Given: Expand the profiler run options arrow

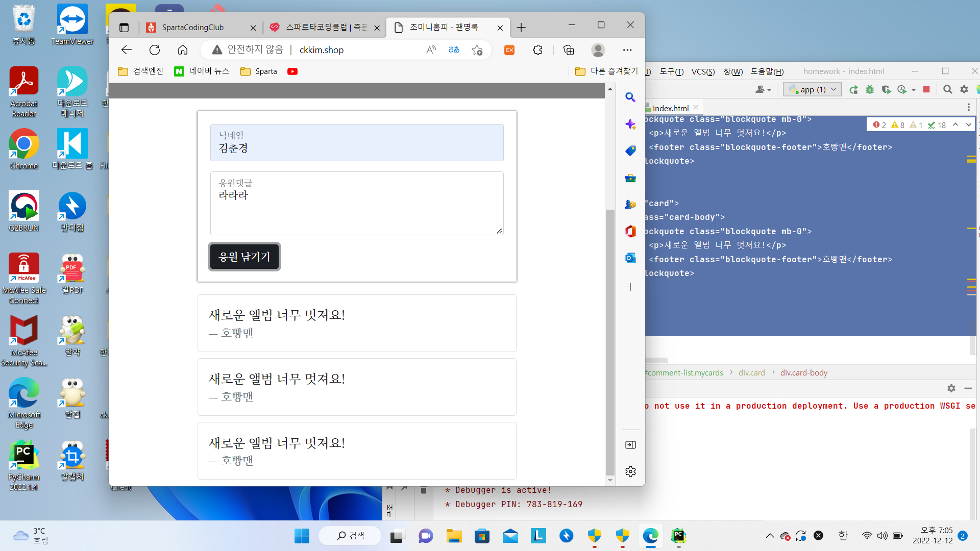Looking at the screenshot, I should click(x=914, y=90).
